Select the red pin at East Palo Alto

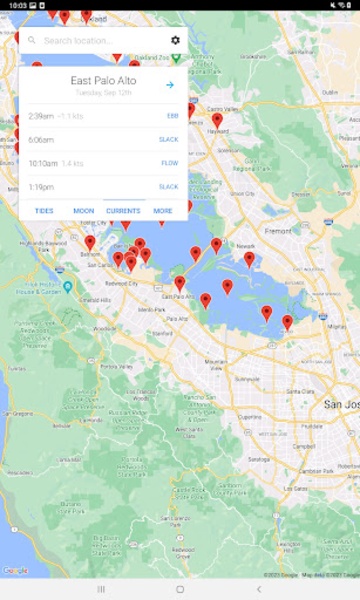pyautogui.click(x=180, y=284)
